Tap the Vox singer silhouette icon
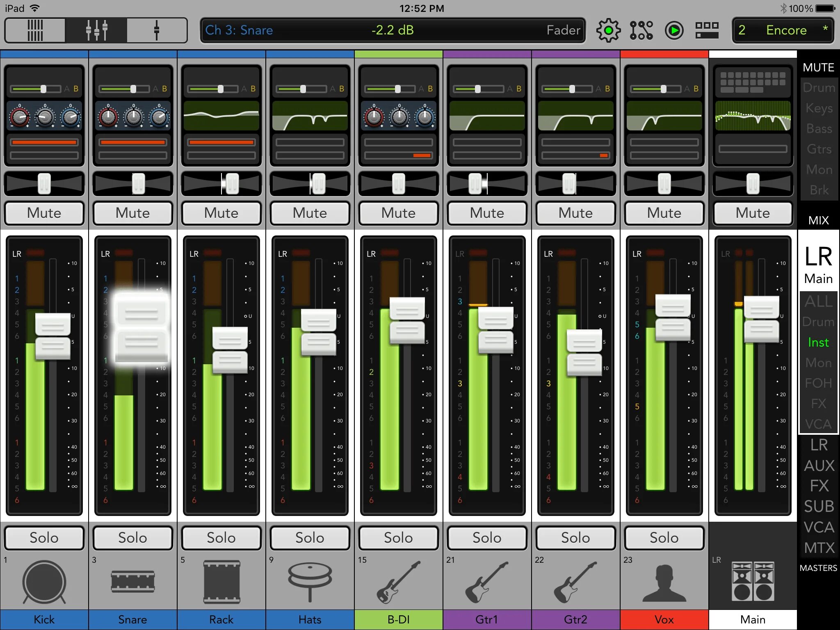840x630 pixels. 664,582
